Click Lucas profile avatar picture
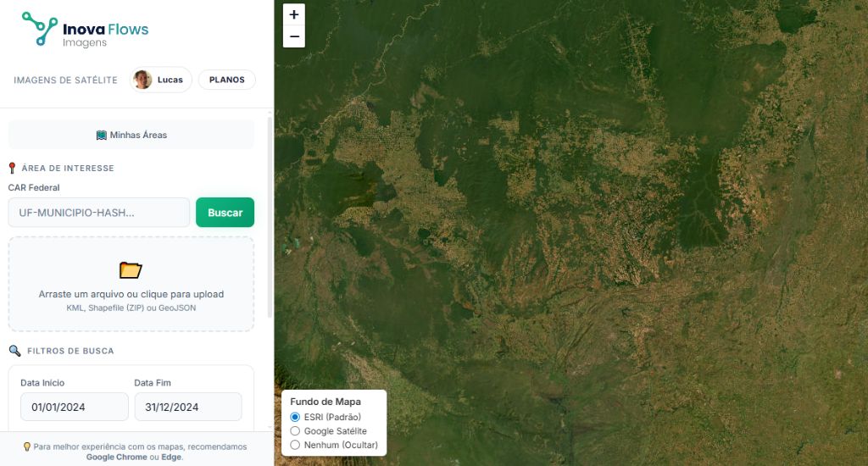Viewport: 868px width, 466px height. (x=142, y=80)
